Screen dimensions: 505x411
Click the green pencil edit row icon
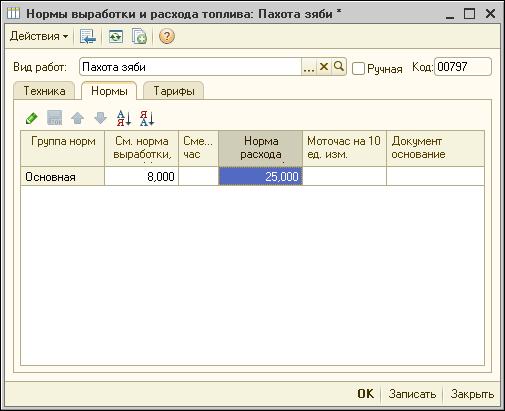[32, 118]
